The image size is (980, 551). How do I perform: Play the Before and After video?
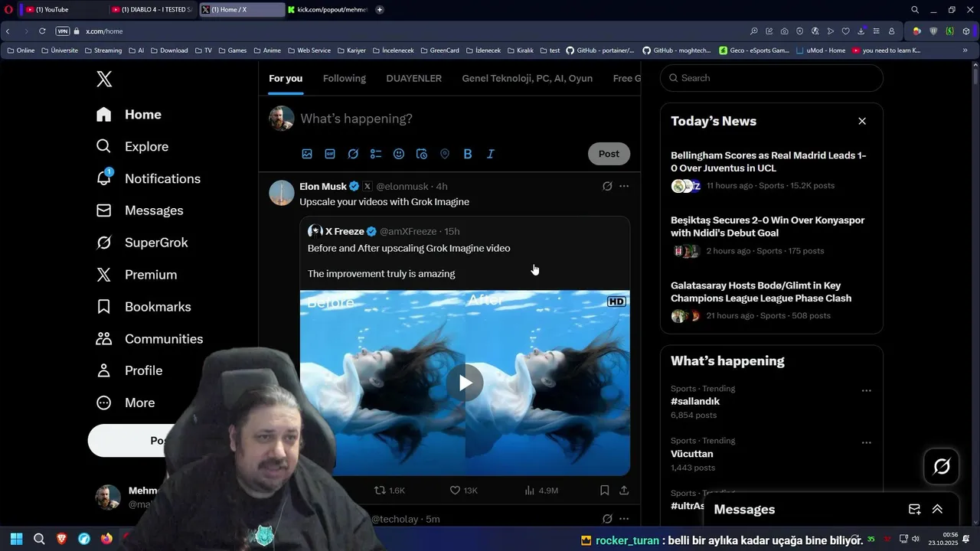pyautogui.click(x=465, y=383)
